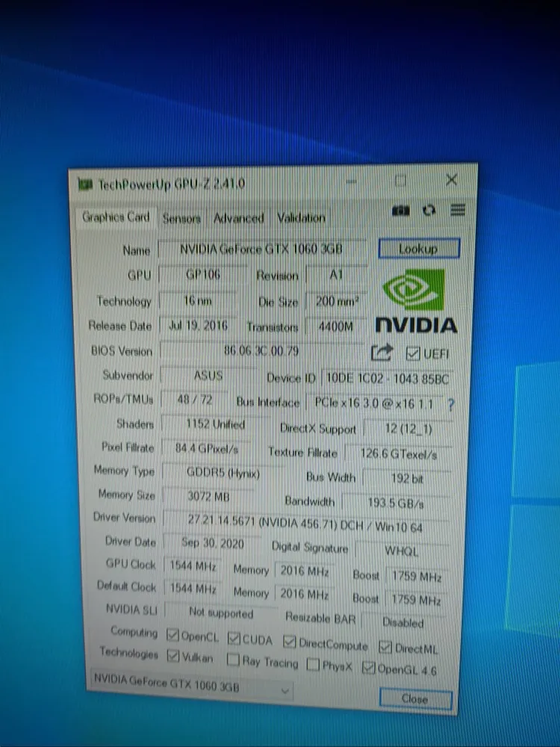Open the Validation tab
This screenshot has width=560, height=747.
(x=301, y=218)
